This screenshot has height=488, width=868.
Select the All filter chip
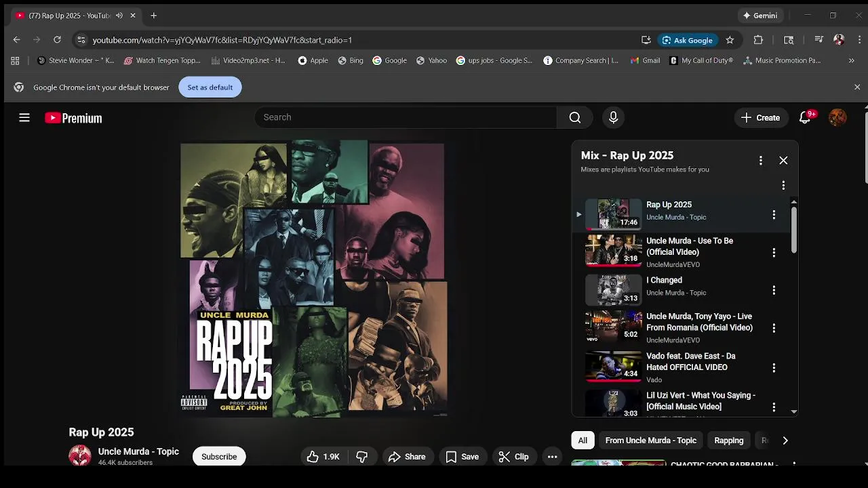point(583,441)
